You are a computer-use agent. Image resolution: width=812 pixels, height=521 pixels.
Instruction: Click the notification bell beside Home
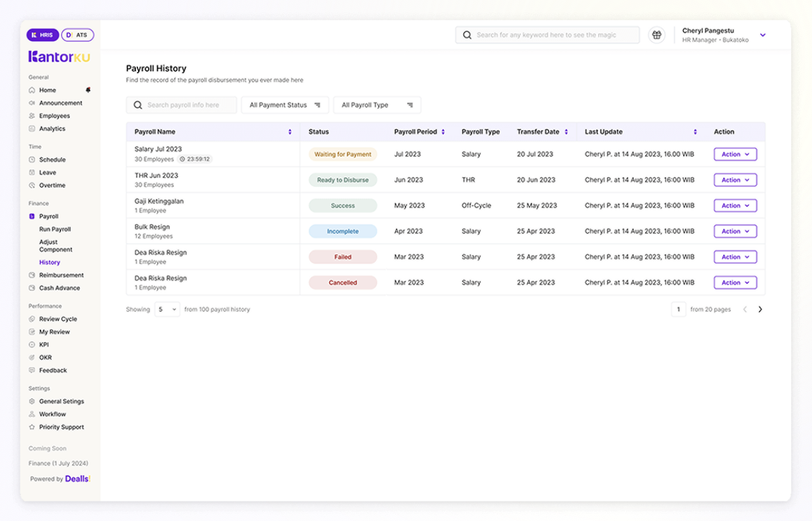point(88,90)
